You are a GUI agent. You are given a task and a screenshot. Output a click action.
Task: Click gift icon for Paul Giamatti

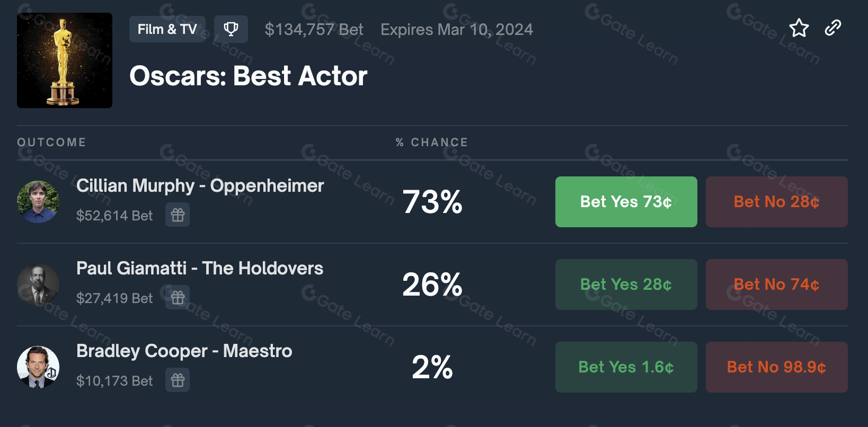click(x=178, y=298)
